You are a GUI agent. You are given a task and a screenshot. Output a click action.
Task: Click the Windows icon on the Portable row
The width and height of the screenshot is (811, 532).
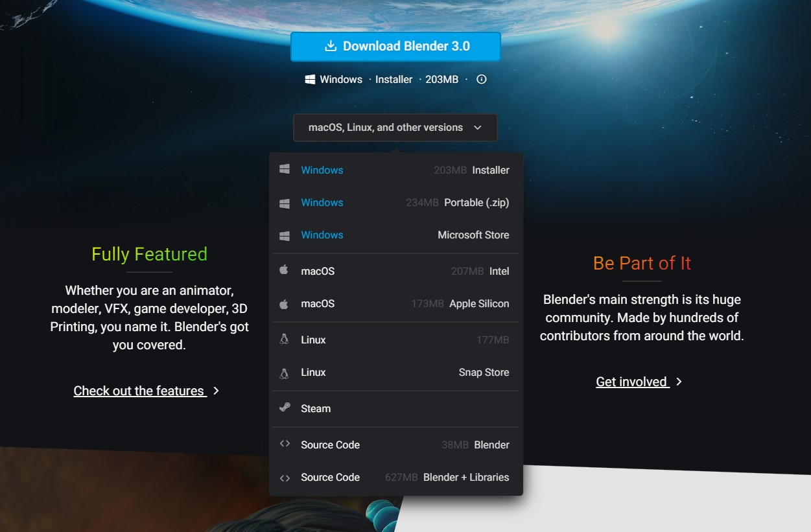click(x=284, y=203)
